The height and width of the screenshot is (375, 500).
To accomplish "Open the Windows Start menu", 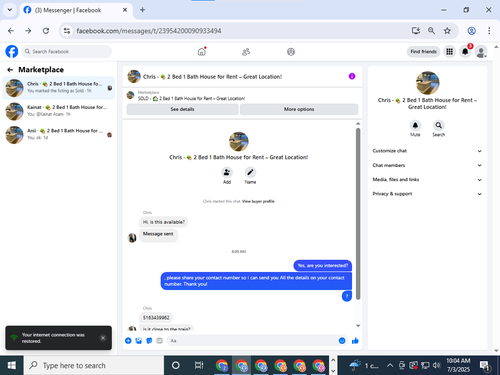I will 12,366.
